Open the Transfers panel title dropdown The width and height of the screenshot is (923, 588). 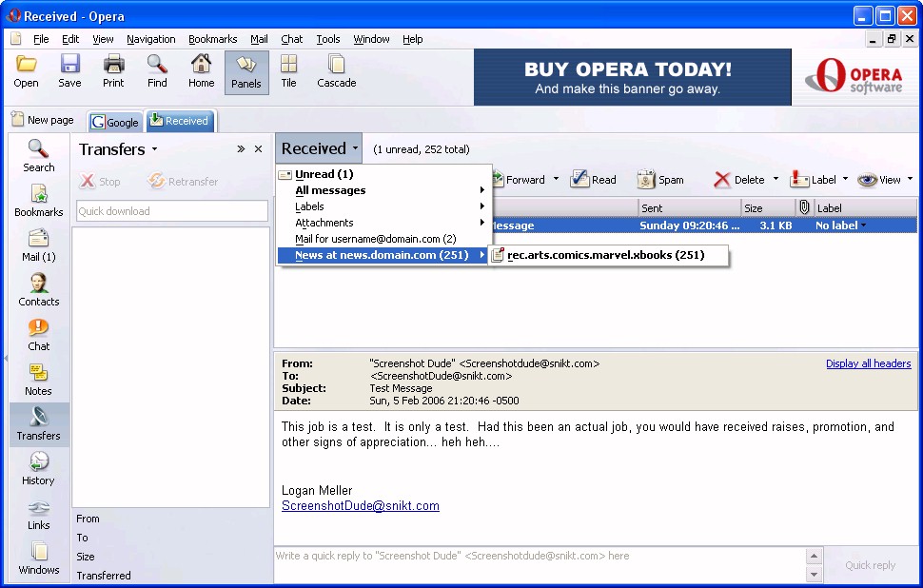click(x=154, y=149)
